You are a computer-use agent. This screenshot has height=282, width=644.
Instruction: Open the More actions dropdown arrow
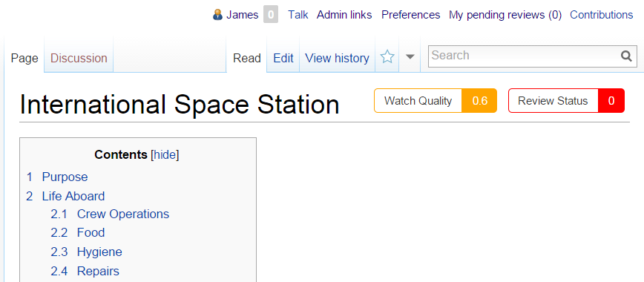[x=410, y=56]
